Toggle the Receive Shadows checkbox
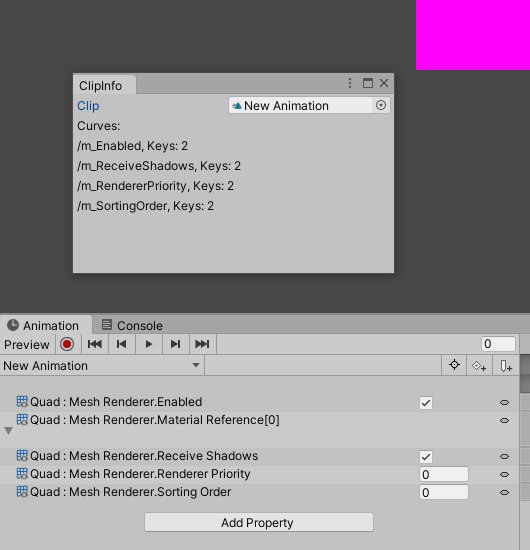This screenshot has width=530, height=550. [x=426, y=457]
